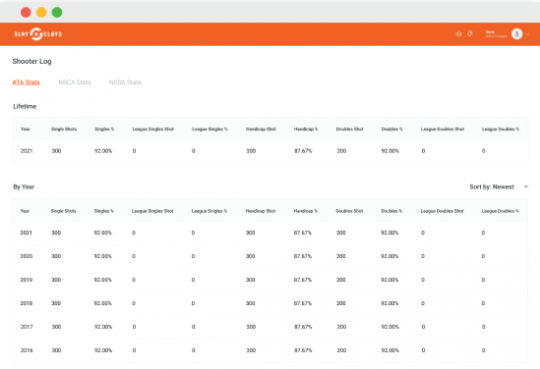Click the 92.00% singles value in 2020 row
The width and height of the screenshot is (540, 369).
(x=103, y=256)
